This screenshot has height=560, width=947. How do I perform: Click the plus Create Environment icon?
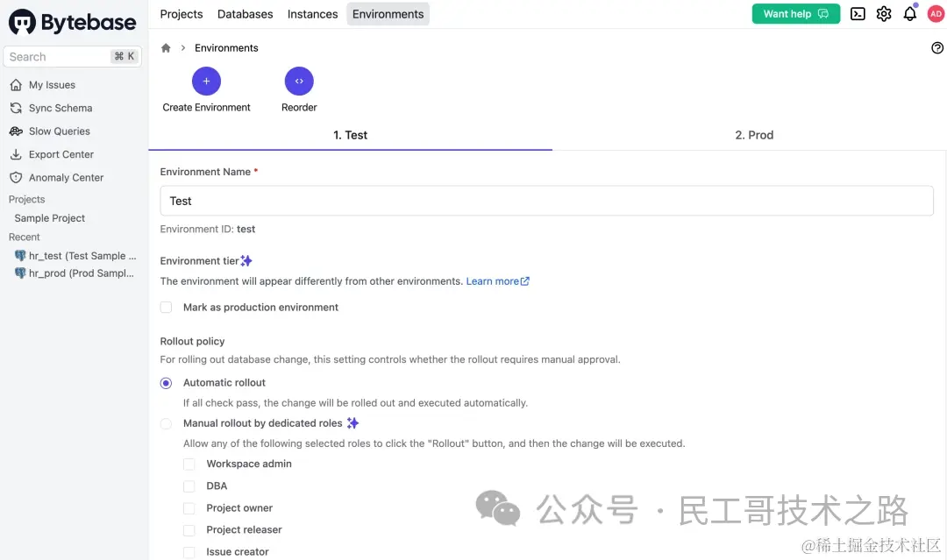click(x=207, y=81)
